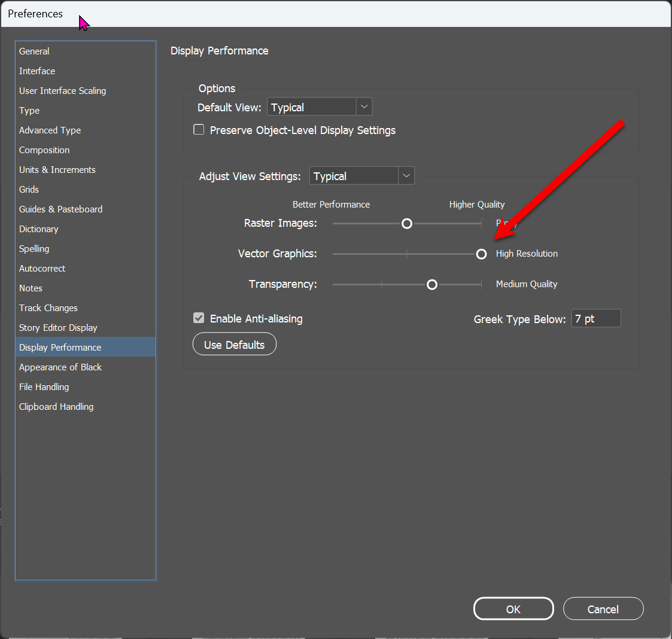Screen dimensions: 672x639
Task: Click the Greek Type Below input field
Action: 595,318
